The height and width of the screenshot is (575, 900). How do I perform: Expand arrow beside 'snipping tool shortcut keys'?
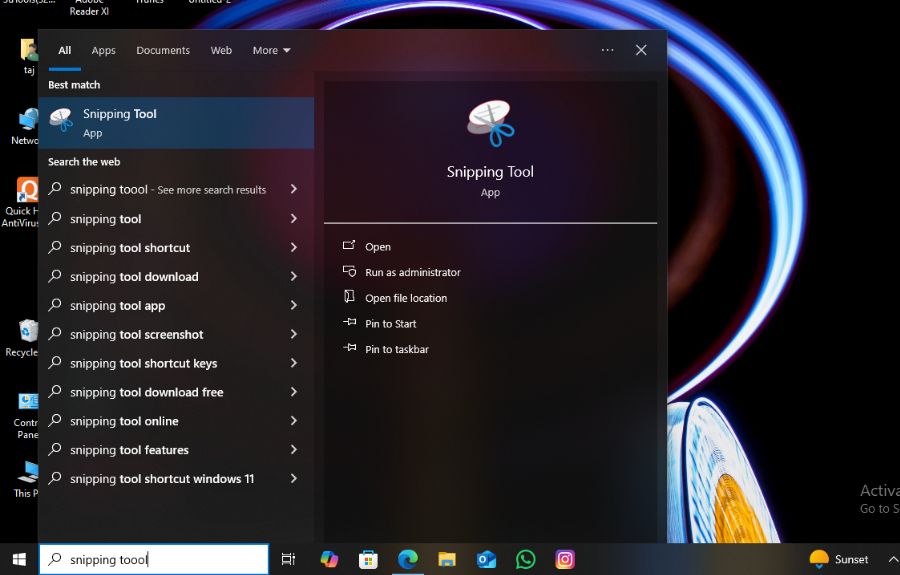[293, 363]
